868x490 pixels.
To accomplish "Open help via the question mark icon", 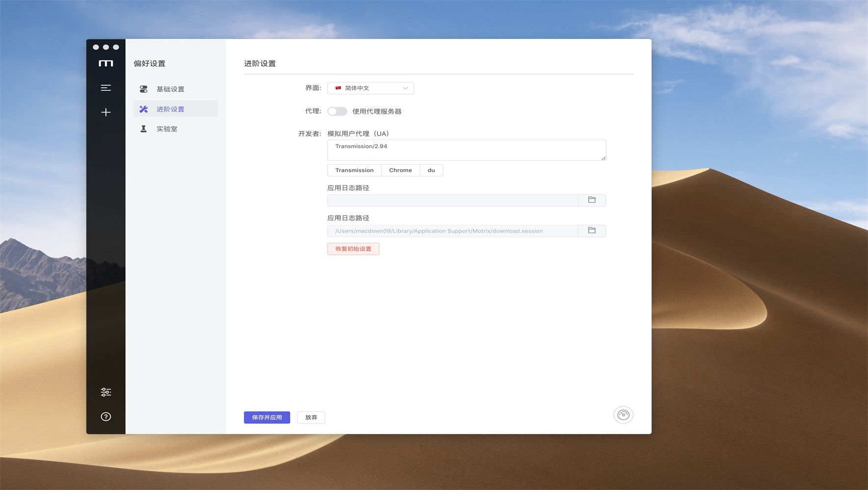I will pyautogui.click(x=105, y=416).
